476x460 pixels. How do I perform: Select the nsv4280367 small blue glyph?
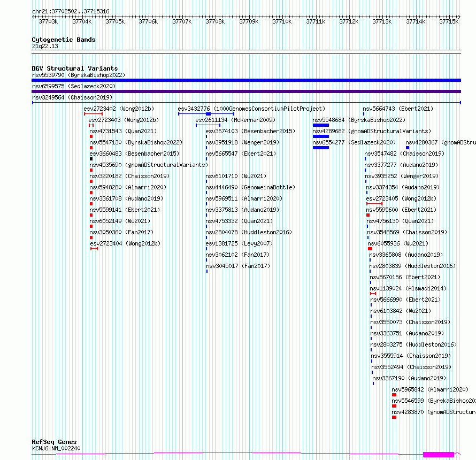pyautogui.click(x=408, y=148)
